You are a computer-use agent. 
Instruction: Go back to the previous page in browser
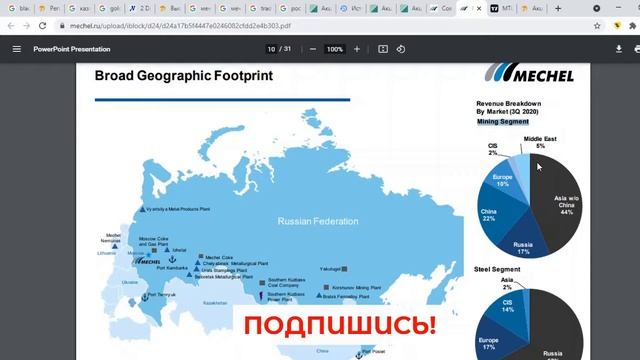11,26
